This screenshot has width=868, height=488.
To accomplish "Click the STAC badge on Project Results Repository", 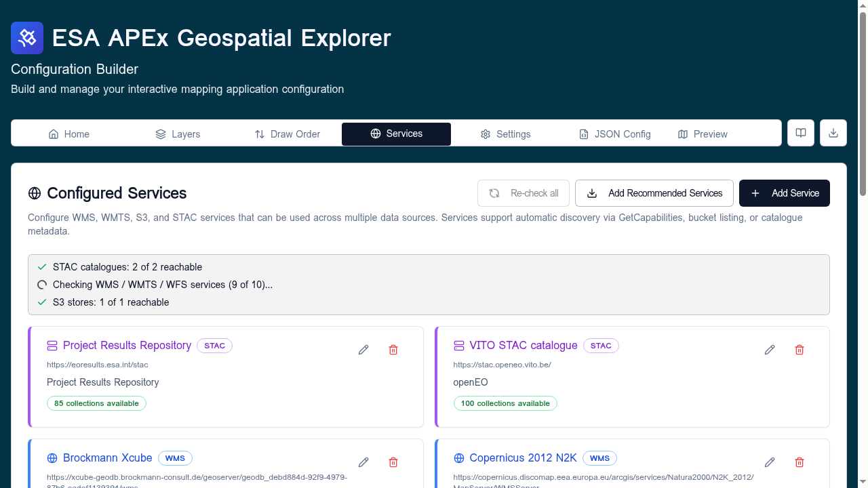I will click(215, 346).
